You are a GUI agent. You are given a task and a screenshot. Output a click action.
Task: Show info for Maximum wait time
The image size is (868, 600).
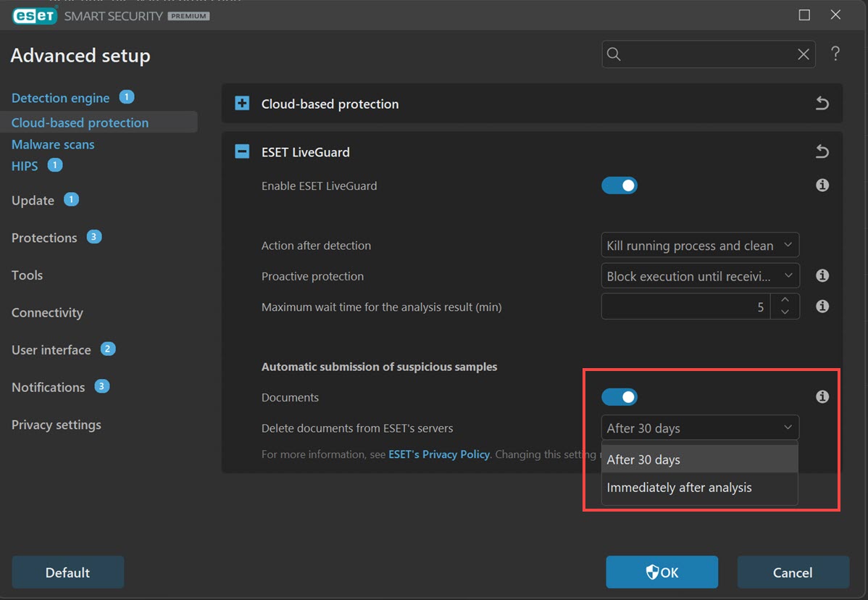pos(822,307)
